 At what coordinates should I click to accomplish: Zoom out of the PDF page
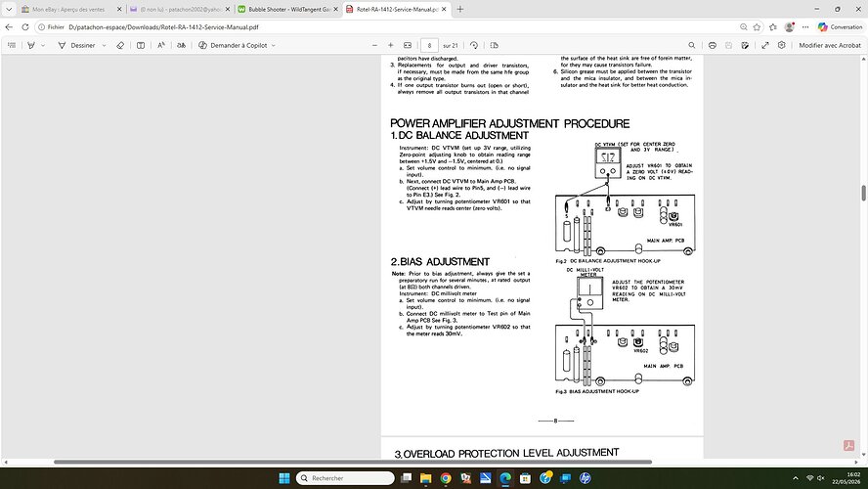[x=374, y=45]
